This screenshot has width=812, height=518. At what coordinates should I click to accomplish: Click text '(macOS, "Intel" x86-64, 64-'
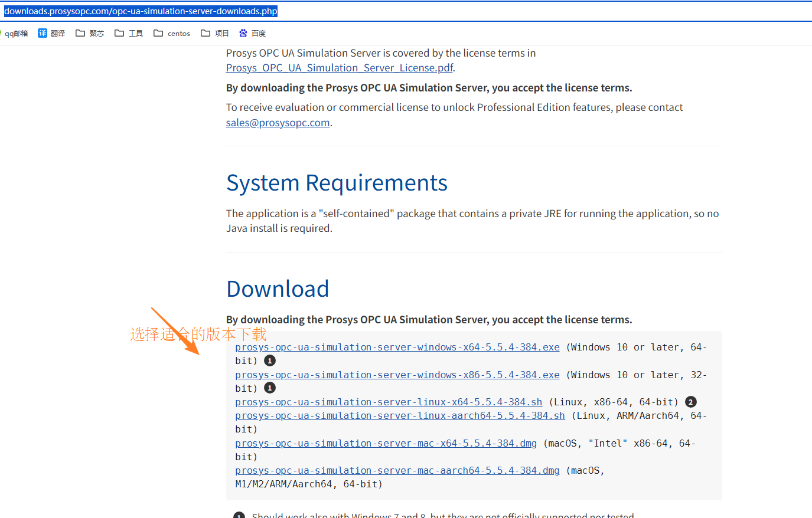[619, 444]
